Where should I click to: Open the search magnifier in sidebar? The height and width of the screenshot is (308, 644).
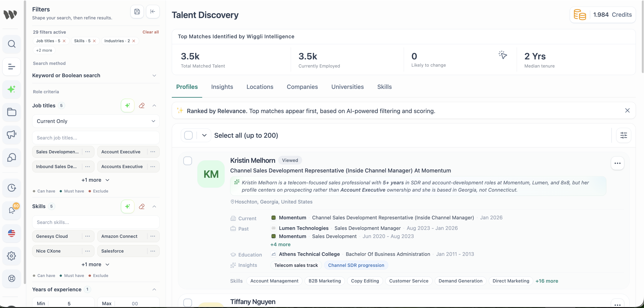pos(11,44)
